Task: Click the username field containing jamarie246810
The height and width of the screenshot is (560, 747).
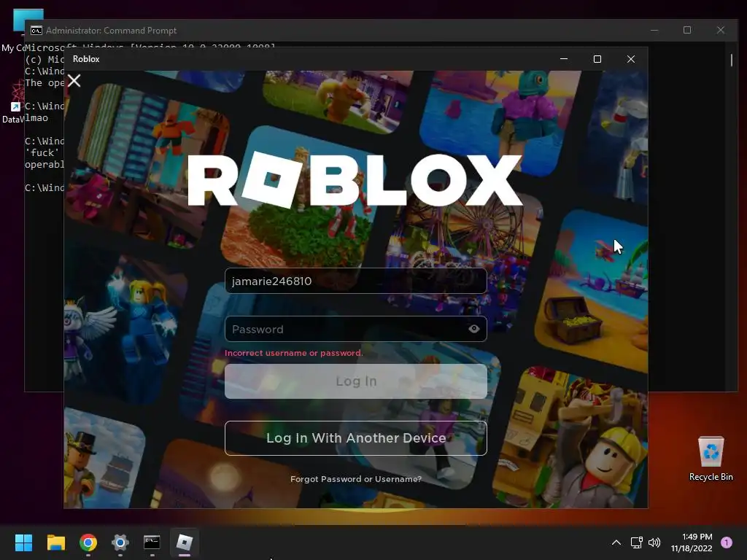Action: 356,281
